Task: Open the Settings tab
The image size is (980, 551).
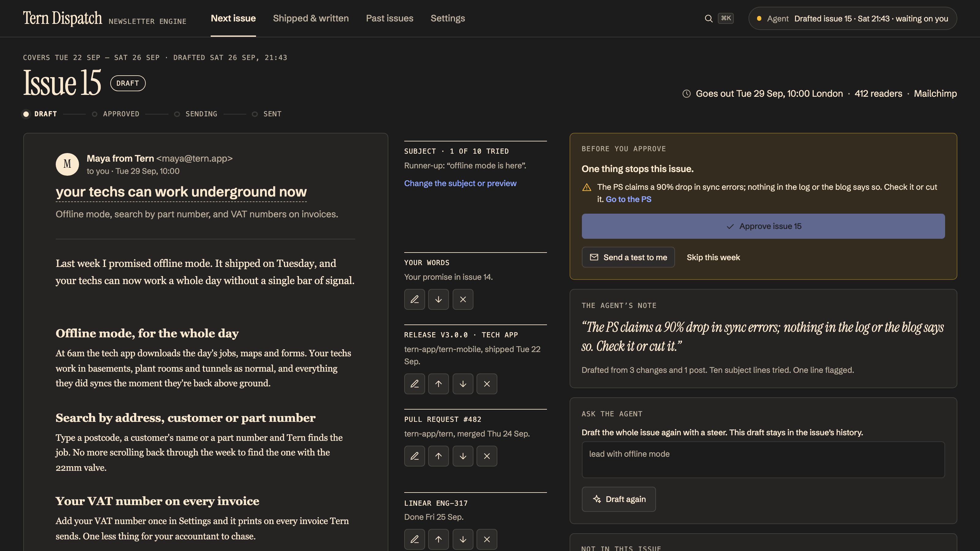Action: [447, 18]
